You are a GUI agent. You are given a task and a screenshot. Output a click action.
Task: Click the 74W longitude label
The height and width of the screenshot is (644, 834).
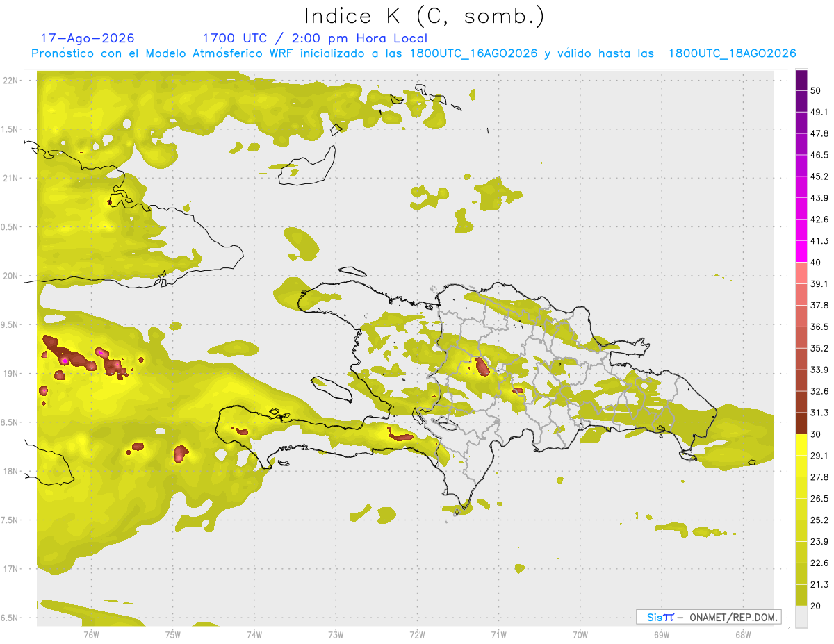point(254,634)
